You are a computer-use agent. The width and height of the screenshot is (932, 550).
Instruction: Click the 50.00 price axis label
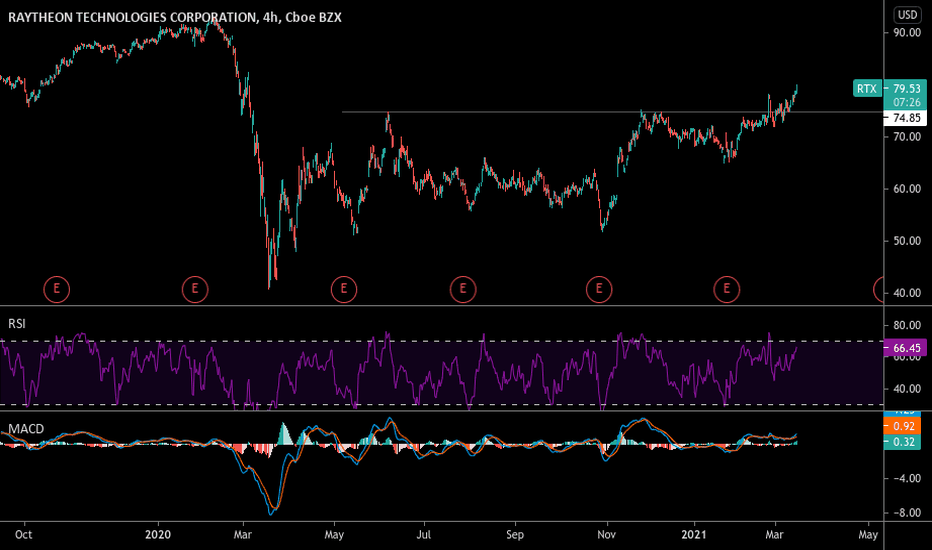pos(907,241)
